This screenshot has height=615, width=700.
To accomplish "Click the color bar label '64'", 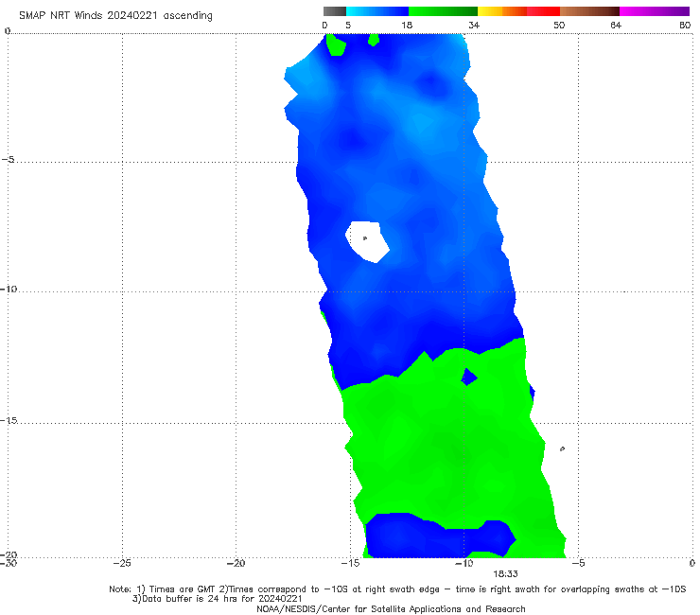I will (x=616, y=26).
